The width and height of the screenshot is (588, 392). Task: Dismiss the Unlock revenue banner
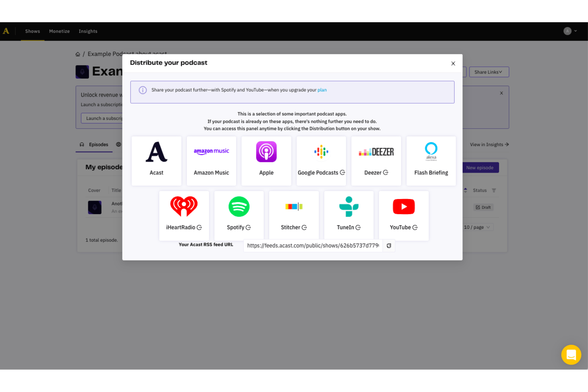pos(501,93)
